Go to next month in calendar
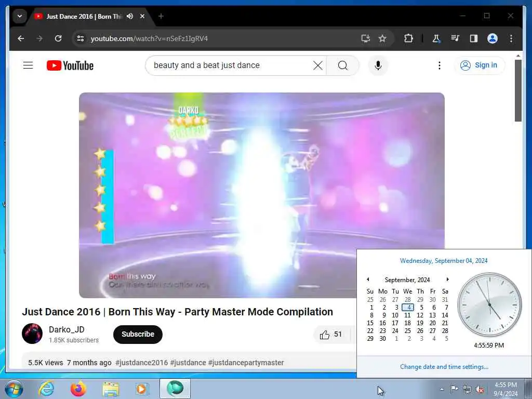Screen dimensions: 532x399 click(447, 279)
